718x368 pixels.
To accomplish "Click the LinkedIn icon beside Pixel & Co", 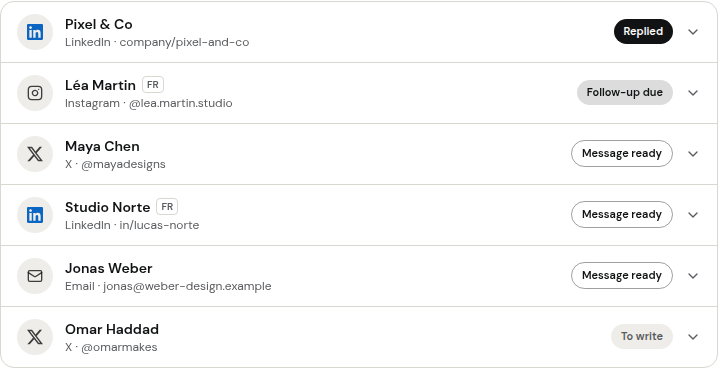I will [35, 32].
